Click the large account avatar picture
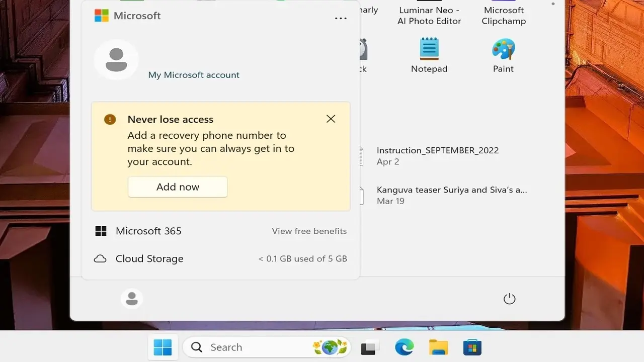Screen dimensions: 644x362 click(x=116, y=60)
